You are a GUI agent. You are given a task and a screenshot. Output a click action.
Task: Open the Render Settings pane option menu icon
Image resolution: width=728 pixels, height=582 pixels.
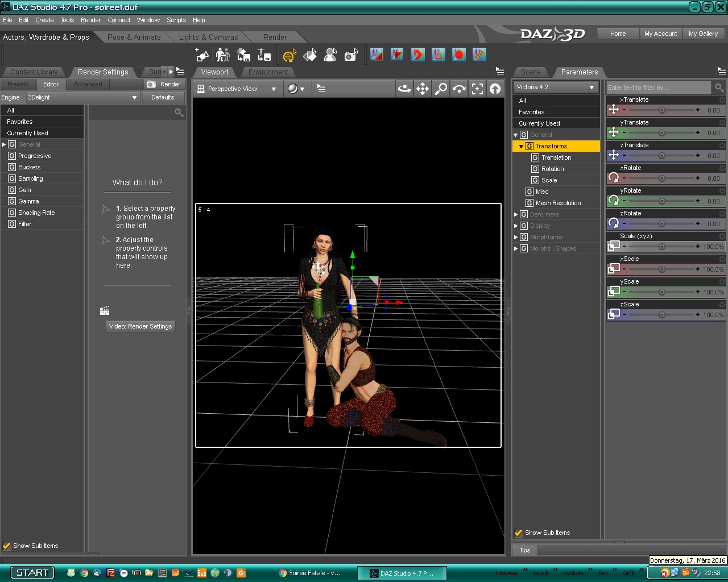[180, 71]
